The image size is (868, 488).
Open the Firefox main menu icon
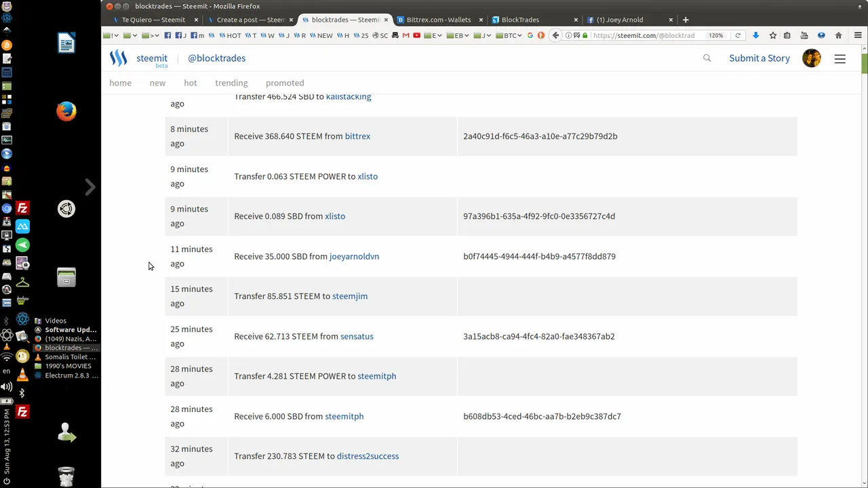click(x=858, y=35)
